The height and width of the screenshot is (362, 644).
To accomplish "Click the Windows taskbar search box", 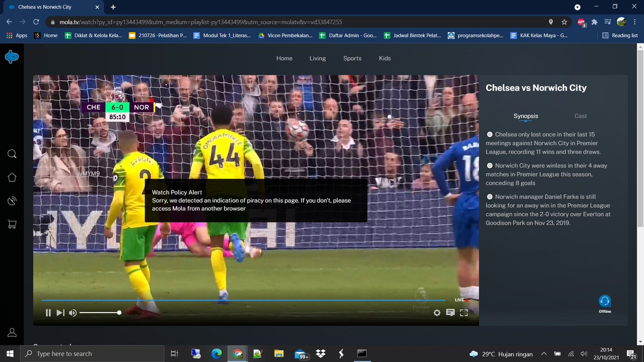I will click(92, 353).
